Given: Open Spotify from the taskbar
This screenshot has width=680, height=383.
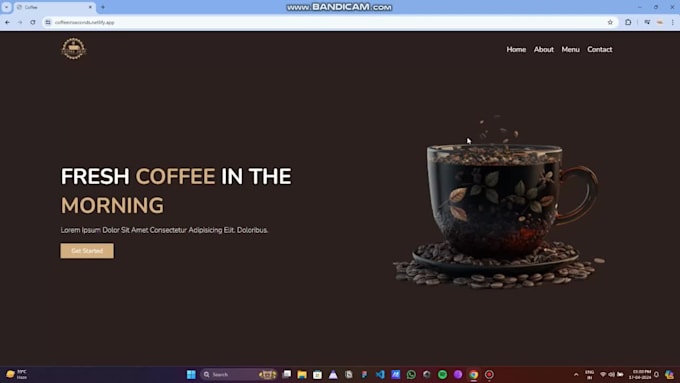Looking at the screenshot, I should pyautogui.click(x=442, y=374).
